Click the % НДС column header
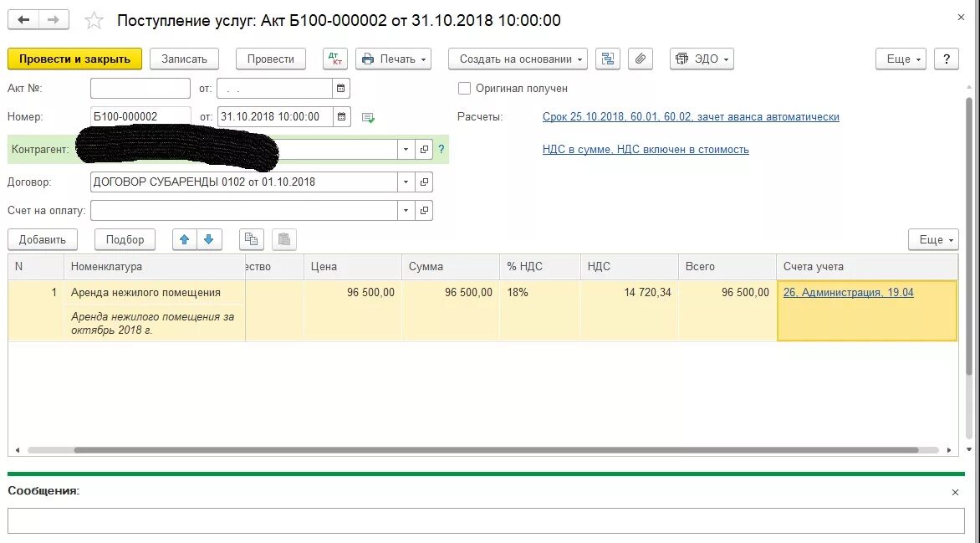Screen dimensions: 980x543 click(540, 267)
